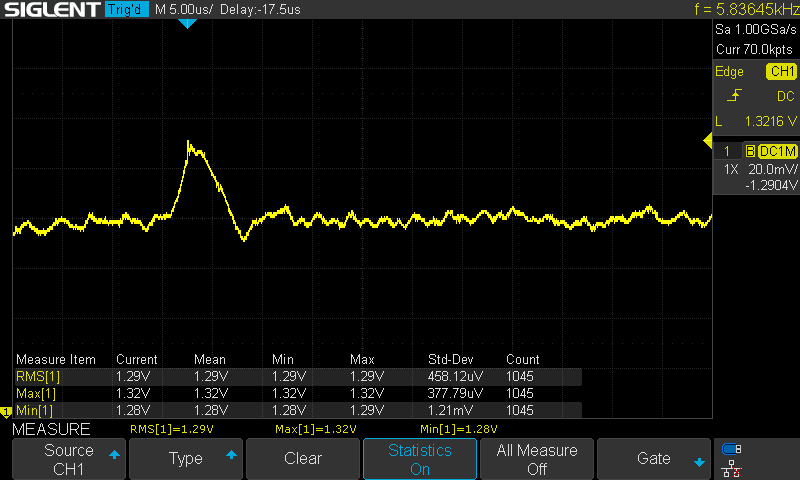Click the Delay:-17.5us readout
The image size is (800, 480).
(x=260, y=9)
